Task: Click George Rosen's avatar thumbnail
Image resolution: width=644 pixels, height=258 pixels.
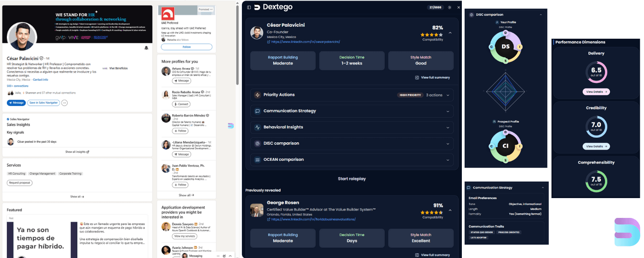Action: (257, 210)
